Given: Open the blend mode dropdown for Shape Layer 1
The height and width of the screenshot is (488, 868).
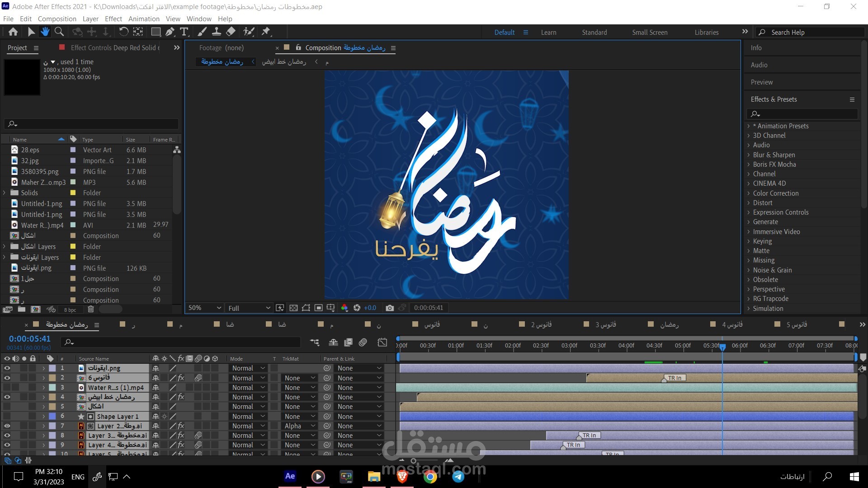Looking at the screenshot, I should coord(247,416).
